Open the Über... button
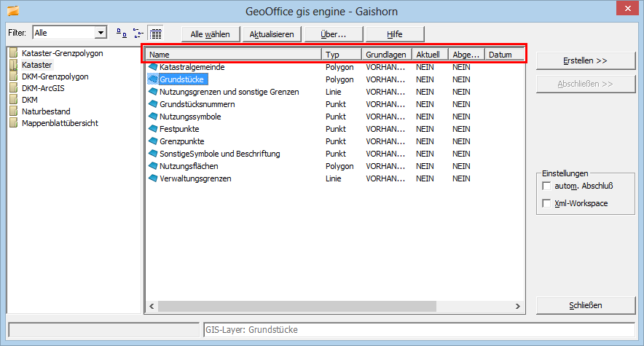Viewport: 644px width, 346px height. pyautogui.click(x=334, y=34)
